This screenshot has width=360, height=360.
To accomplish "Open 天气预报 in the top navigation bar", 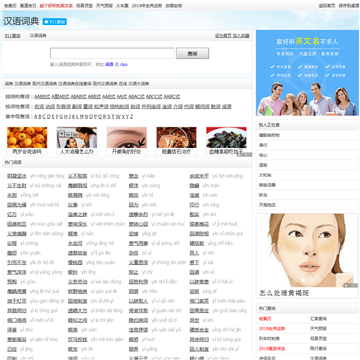I will 104,6.
